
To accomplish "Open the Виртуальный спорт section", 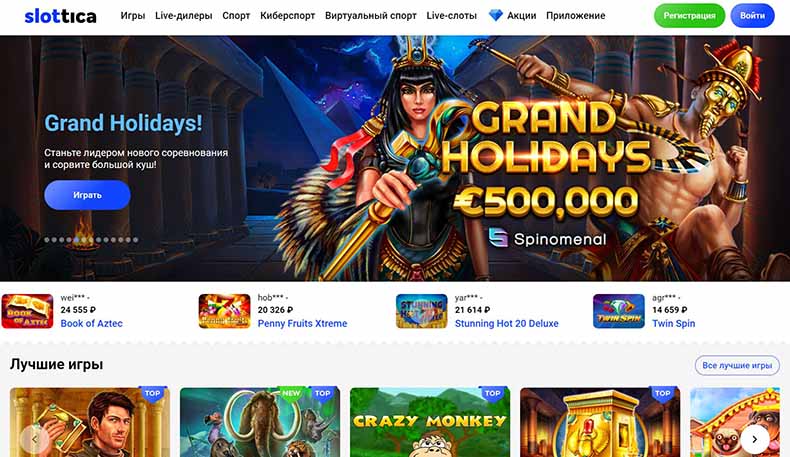I will (x=370, y=16).
